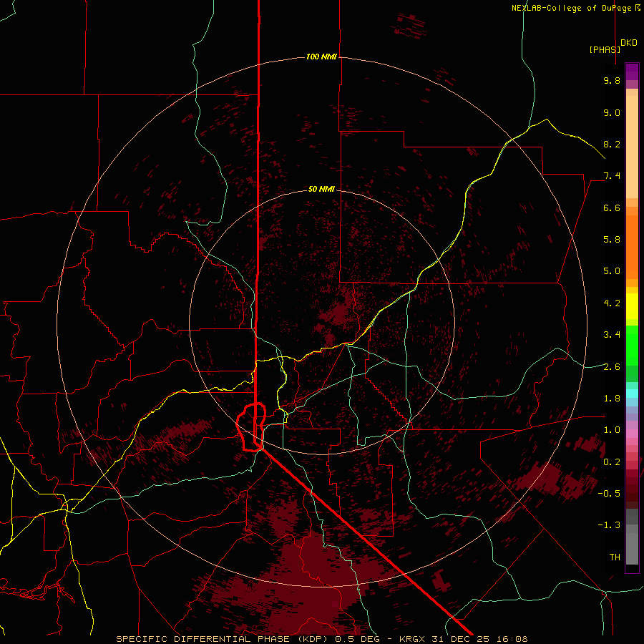Pick the bright yellow color bar segment
The width and height of the screenshot is (644, 644).
632,306
